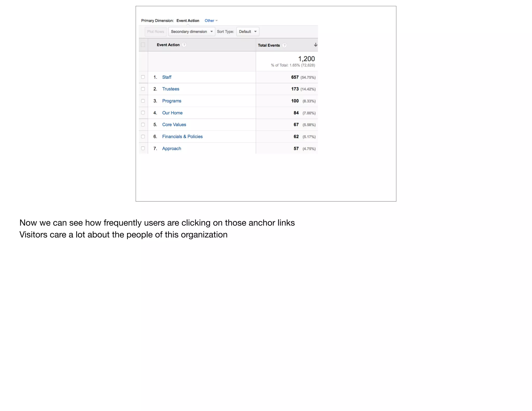This screenshot has width=532, height=411.
Task: Click the Plot Rows button
Action: 155,32
